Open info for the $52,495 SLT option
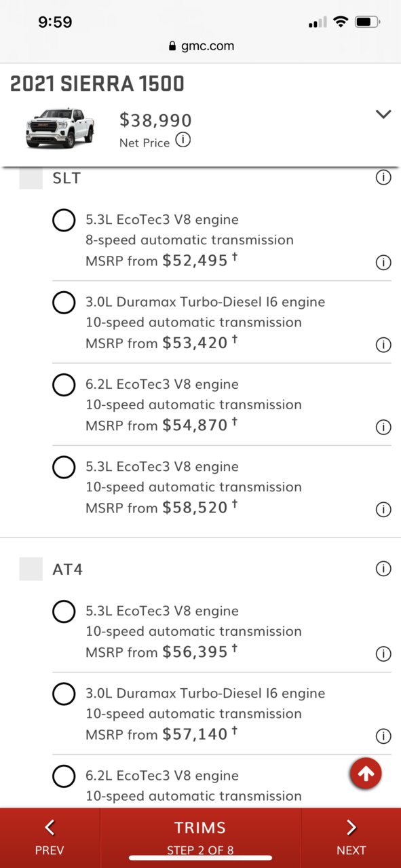Screen dimensions: 401x868 tap(383, 263)
